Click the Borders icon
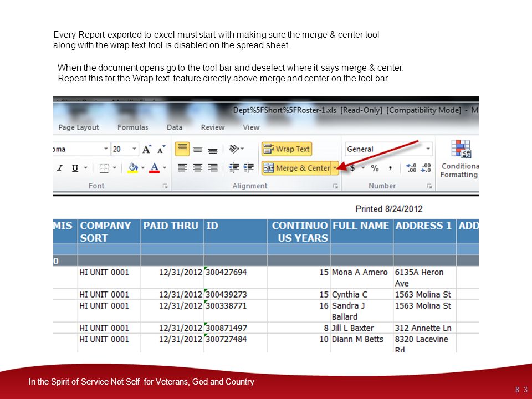 104,168
